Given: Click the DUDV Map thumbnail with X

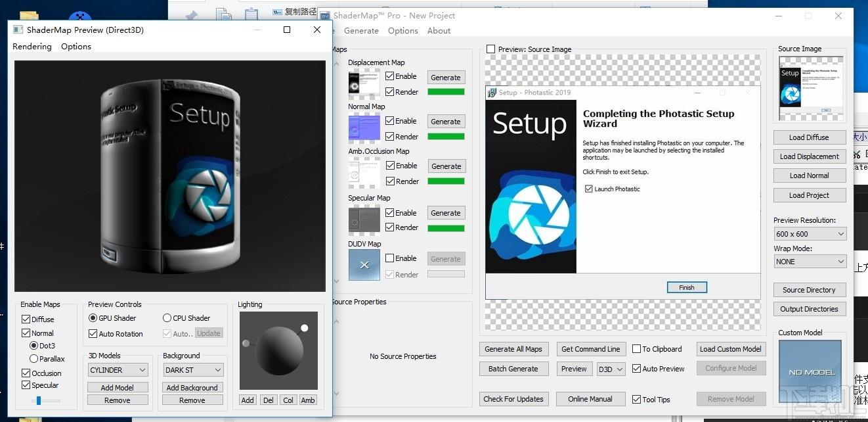Looking at the screenshot, I should tap(364, 265).
